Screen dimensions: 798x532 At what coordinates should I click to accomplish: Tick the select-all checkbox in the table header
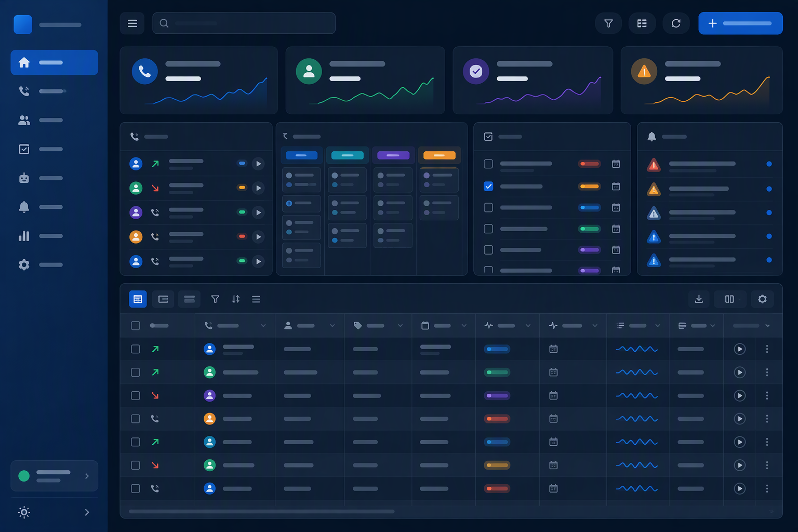point(136,326)
